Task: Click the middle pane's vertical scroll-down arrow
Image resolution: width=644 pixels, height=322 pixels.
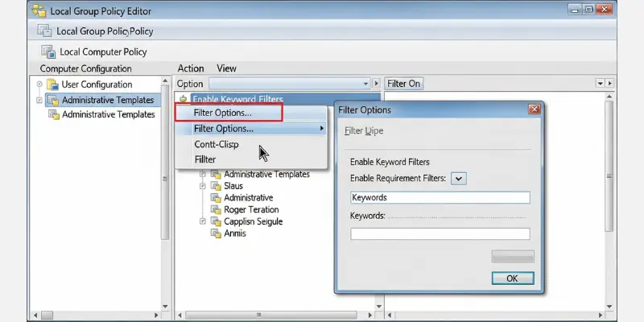Action: coord(378,307)
